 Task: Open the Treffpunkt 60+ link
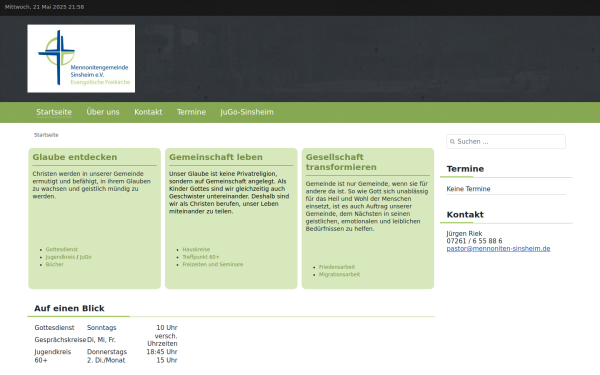pyautogui.click(x=201, y=257)
